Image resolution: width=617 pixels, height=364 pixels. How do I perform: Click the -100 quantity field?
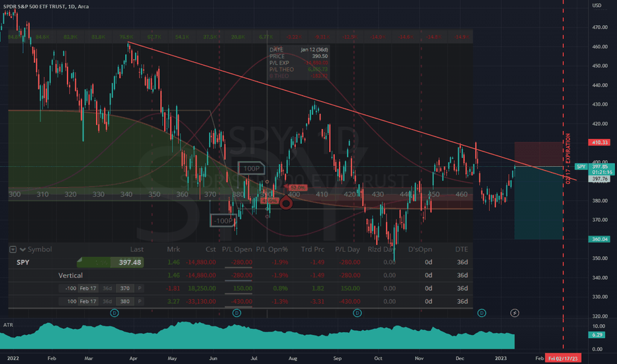pos(68,289)
